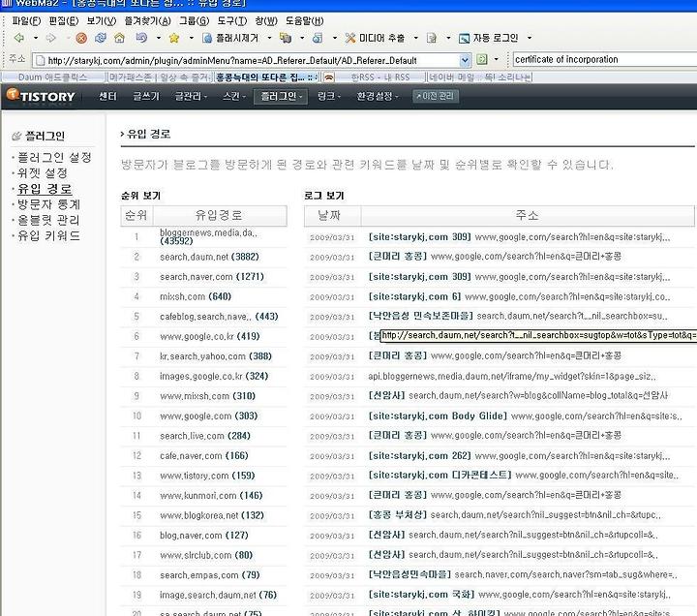Image resolution: width=697 pixels, height=616 pixels.
Task: Go to the home page icon
Action: 120,38
